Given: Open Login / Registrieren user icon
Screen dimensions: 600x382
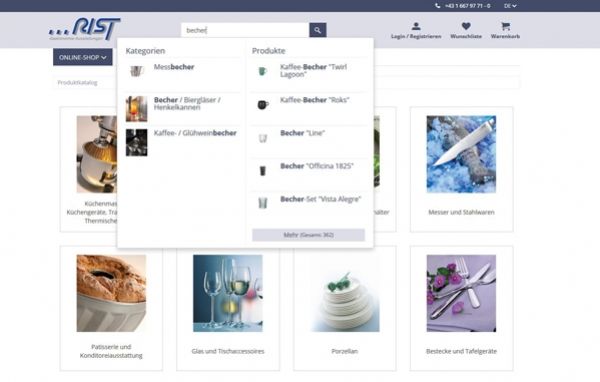Looking at the screenshot, I should [x=416, y=26].
